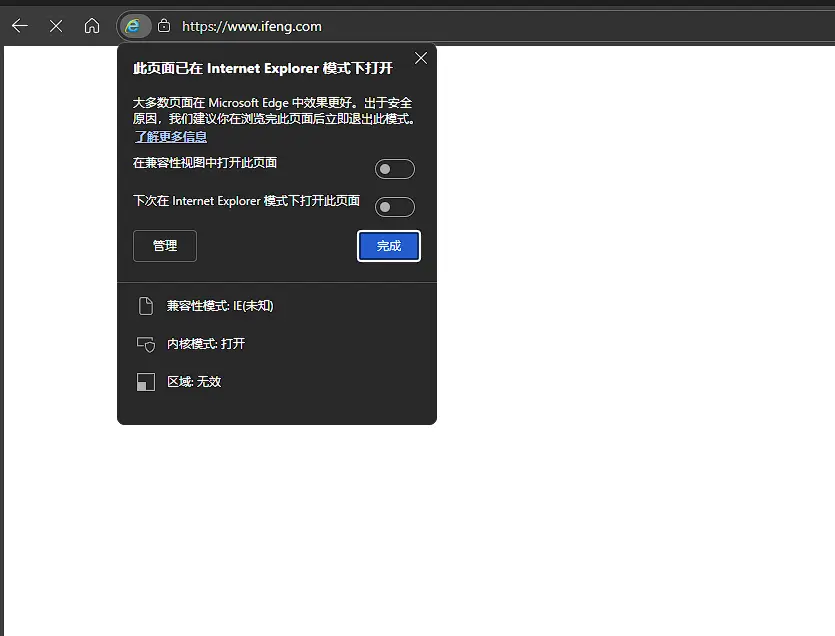
Task: Enable 在兼容性视图中打开此页面
Action: point(394,168)
